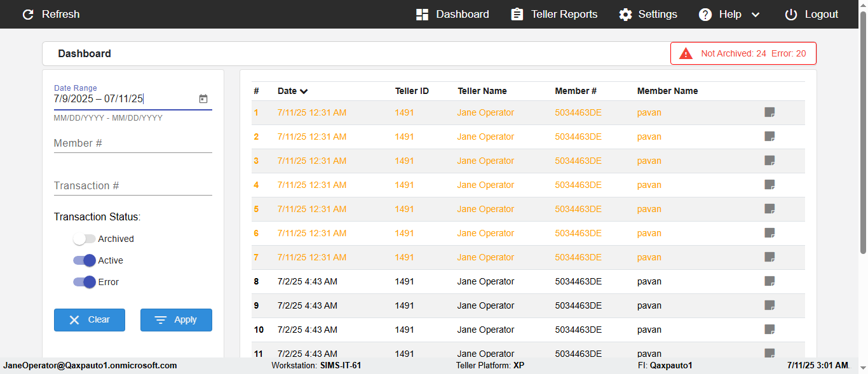The height and width of the screenshot is (374, 868).
Task: Disable the Error status toggle
Action: (x=85, y=282)
